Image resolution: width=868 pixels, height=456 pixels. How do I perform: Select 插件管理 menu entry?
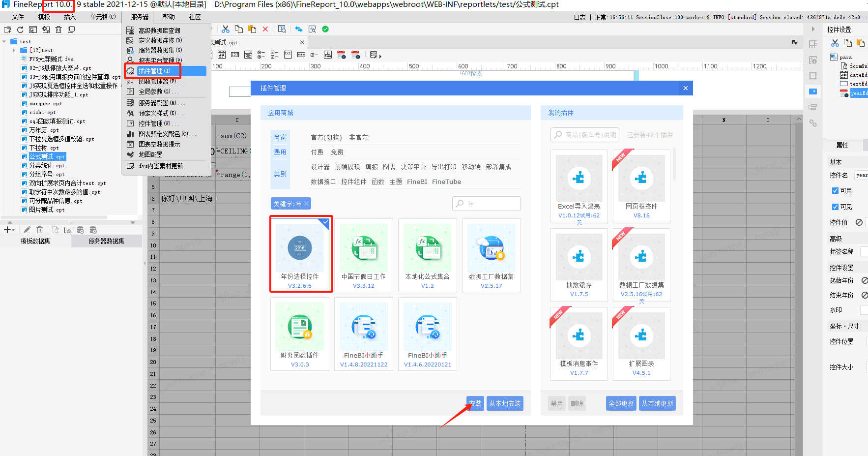[x=166, y=71]
